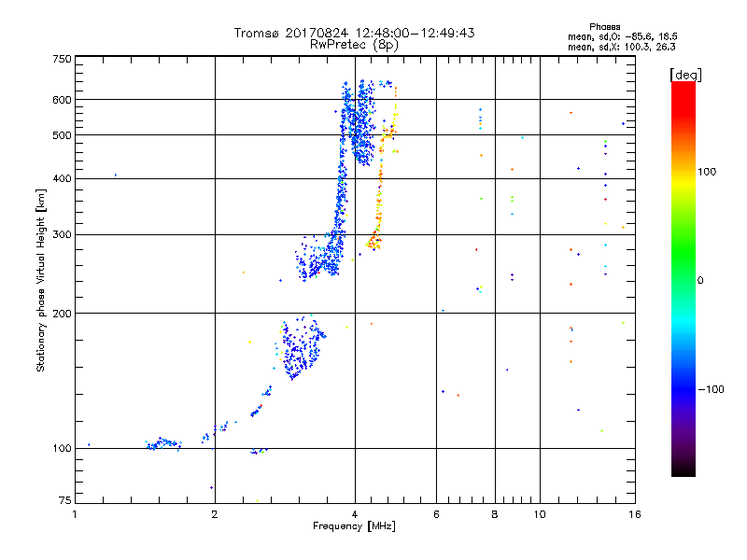
Task: Click the 'mean, sd,O: -85.6, 18.5' statistics line
Action: (x=622, y=36)
